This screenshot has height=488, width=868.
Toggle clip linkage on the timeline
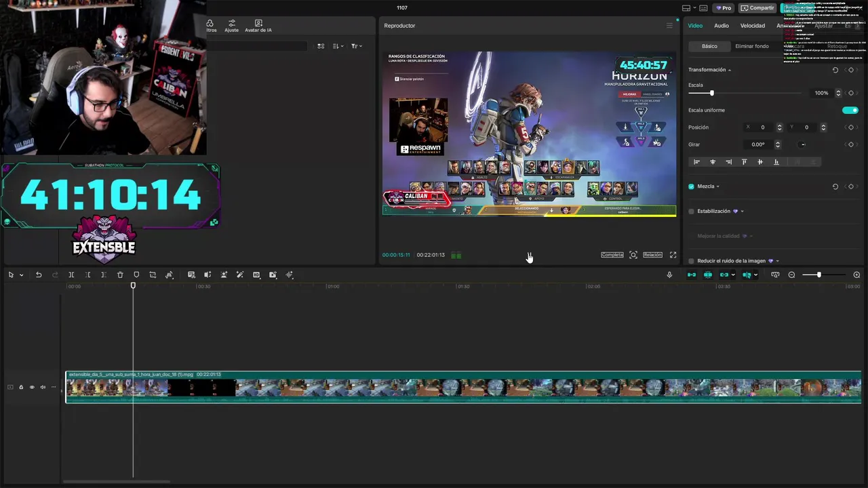click(724, 274)
